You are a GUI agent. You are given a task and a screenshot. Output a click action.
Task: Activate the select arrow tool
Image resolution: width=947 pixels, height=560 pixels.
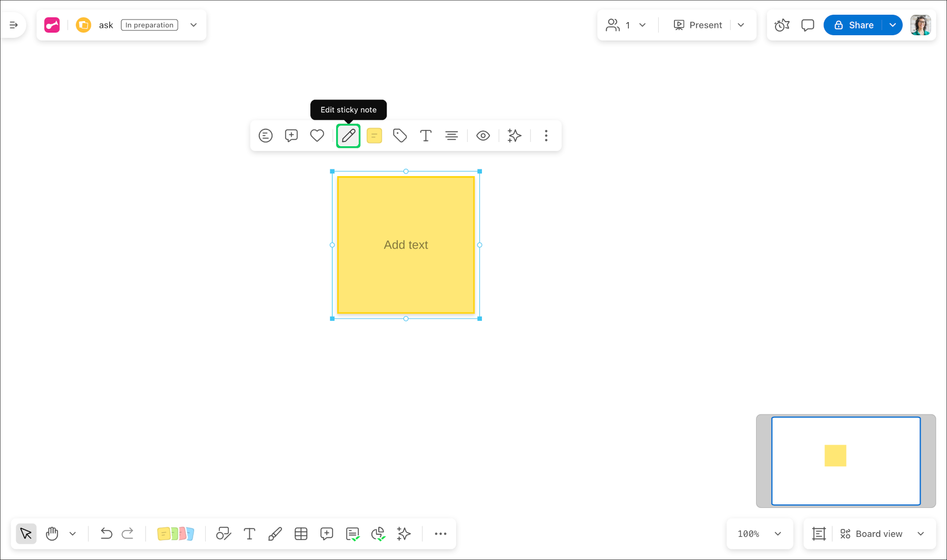click(26, 534)
